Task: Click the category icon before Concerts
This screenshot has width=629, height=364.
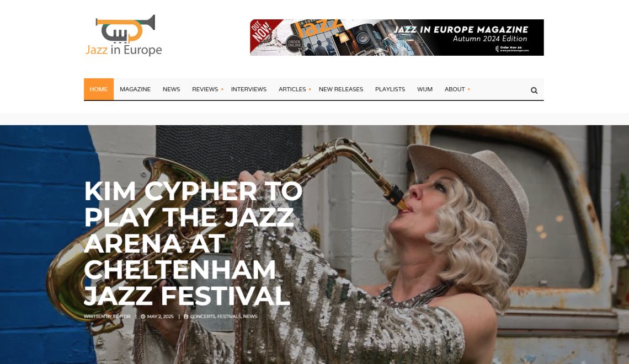Action: click(x=186, y=317)
